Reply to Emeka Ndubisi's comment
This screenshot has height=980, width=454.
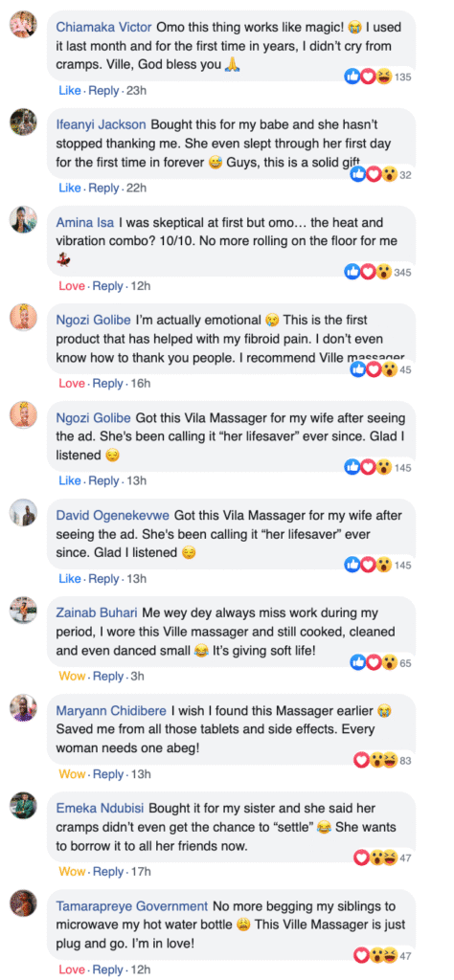point(108,871)
